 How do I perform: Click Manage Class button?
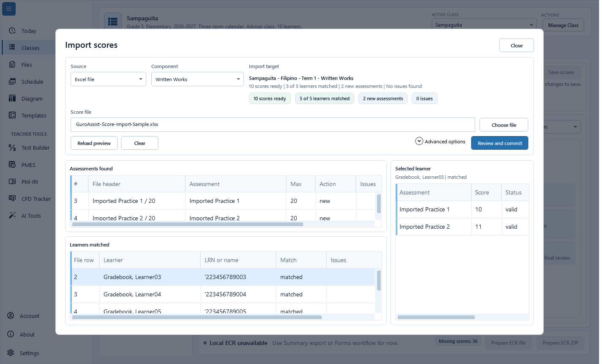point(563,25)
